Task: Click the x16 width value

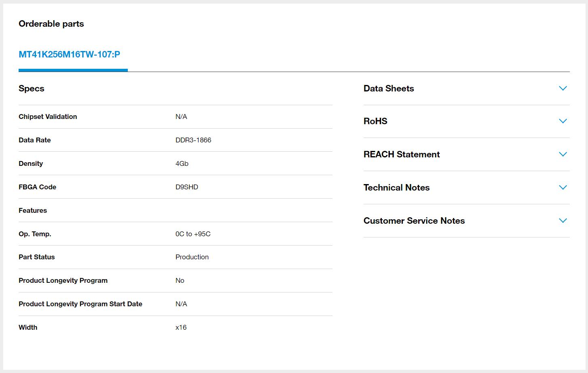Action: pos(181,328)
